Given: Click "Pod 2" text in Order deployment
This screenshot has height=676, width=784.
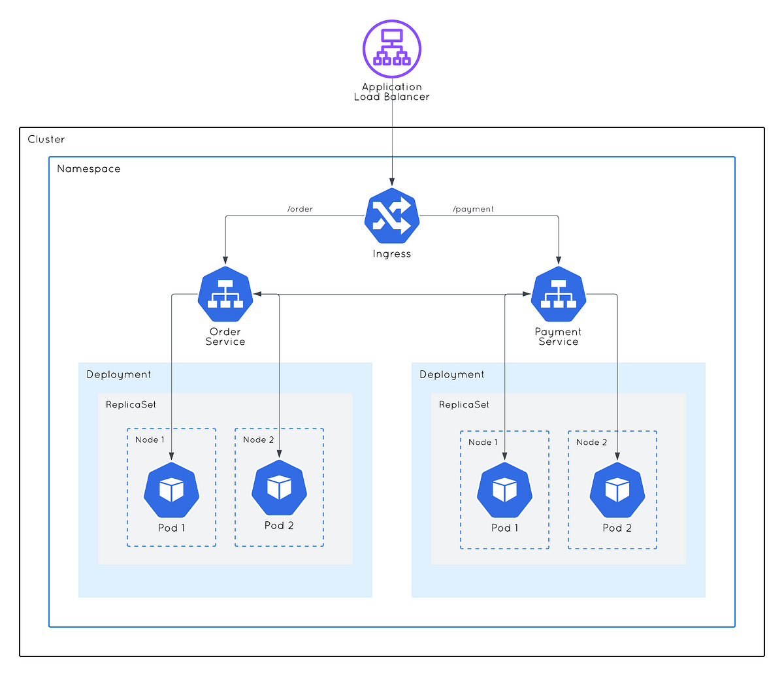Looking at the screenshot, I should [279, 525].
